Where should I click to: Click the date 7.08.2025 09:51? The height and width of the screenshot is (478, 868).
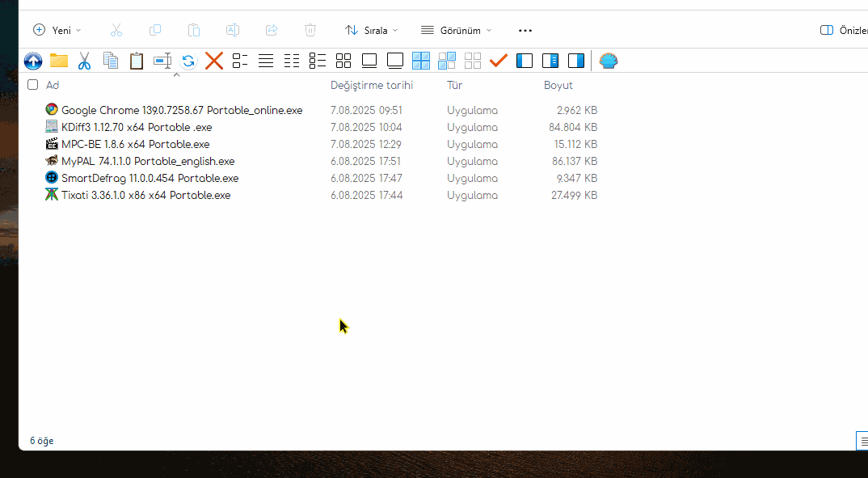click(366, 110)
